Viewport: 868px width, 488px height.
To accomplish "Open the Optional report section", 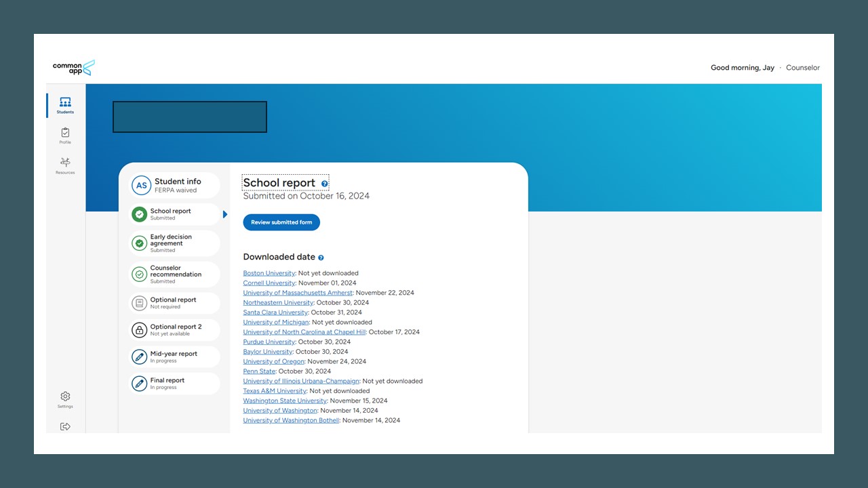I will click(x=175, y=303).
